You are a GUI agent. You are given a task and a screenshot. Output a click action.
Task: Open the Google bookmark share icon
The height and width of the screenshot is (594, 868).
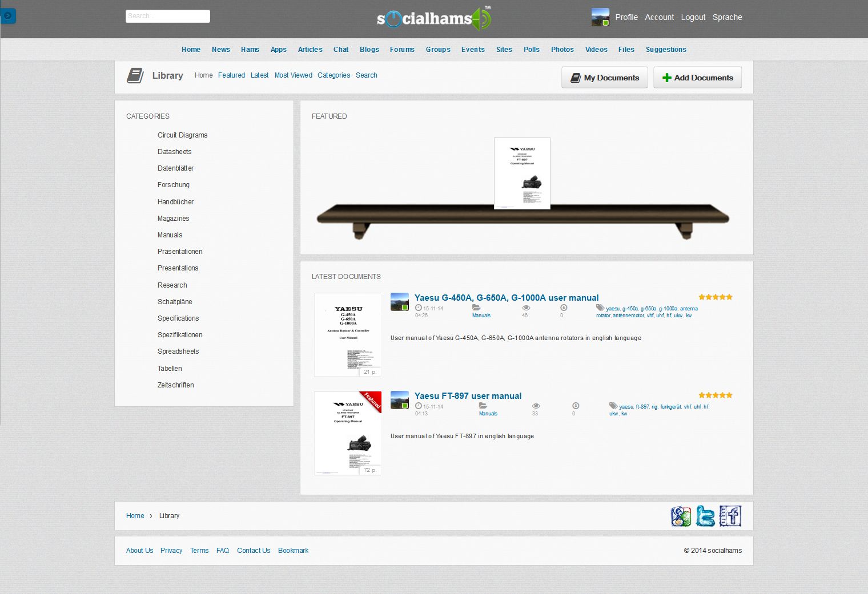tap(681, 516)
